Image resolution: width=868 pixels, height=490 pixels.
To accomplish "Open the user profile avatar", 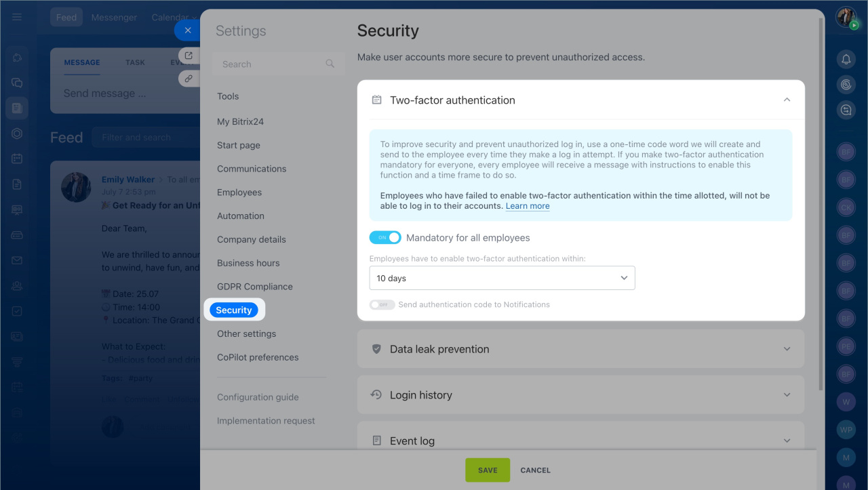I will point(846,18).
